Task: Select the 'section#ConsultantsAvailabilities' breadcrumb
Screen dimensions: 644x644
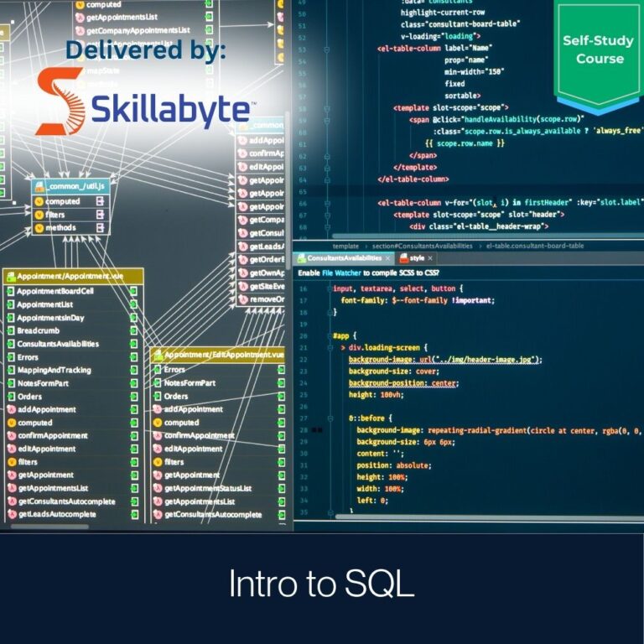Action: [x=423, y=246]
